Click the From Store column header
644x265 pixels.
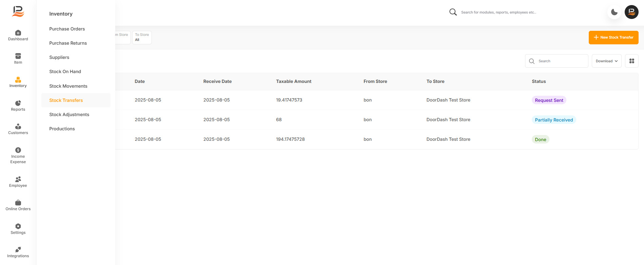(375, 81)
